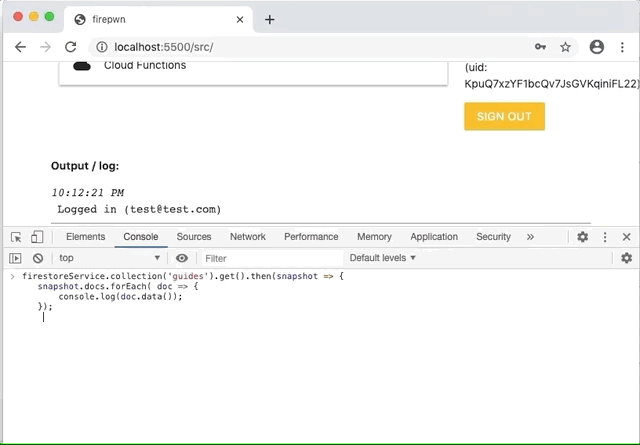
Task: Open console settings gear
Action: (626, 258)
